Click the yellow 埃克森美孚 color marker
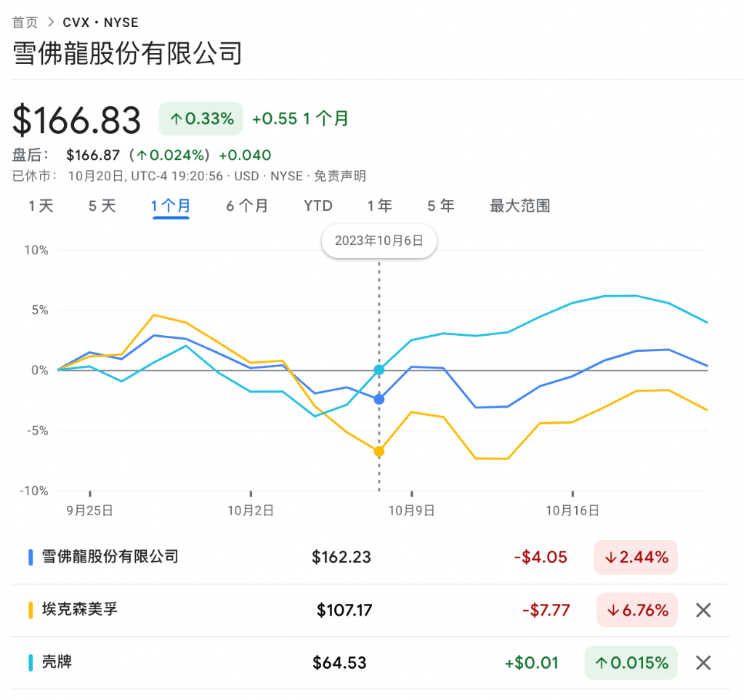The width and height of the screenshot is (744, 700). [31, 610]
